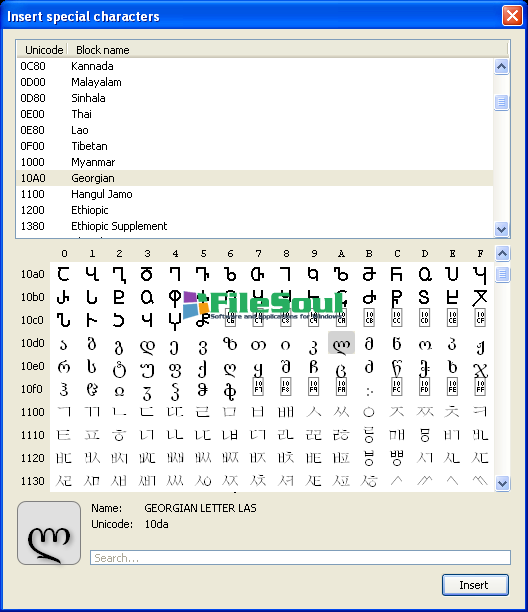Click the Block name column header
The image size is (528, 612).
coord(103,50)
